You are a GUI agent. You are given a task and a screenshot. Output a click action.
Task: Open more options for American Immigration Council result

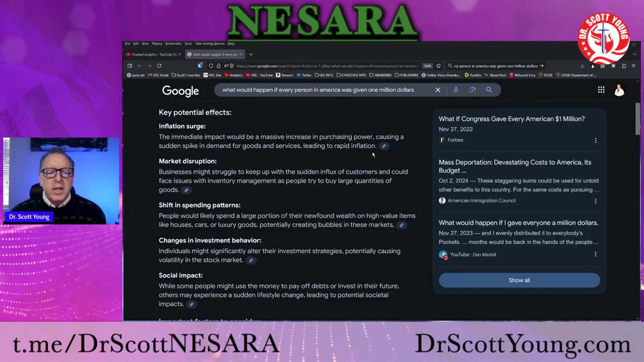pos(596,201)
